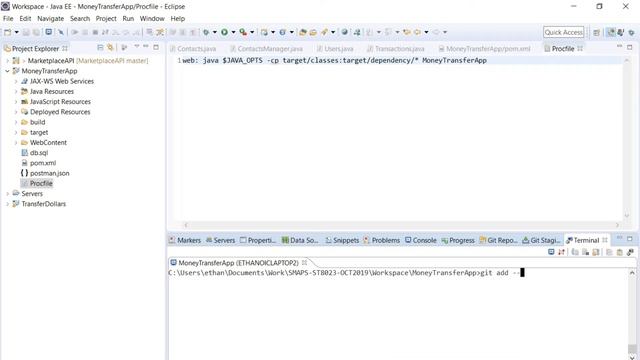
Task: Expand the MarketplaceAPI project node
Action: click(x=7, y=61)
